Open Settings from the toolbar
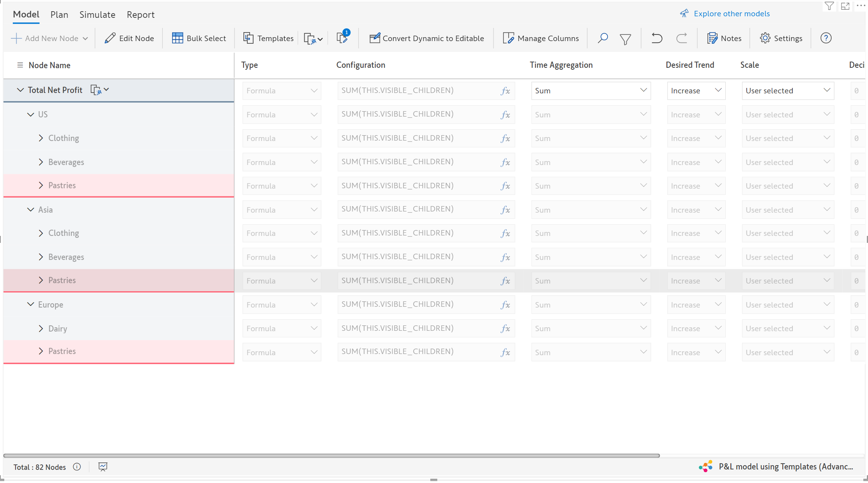 pyautogui.click(x=781, y=38)
